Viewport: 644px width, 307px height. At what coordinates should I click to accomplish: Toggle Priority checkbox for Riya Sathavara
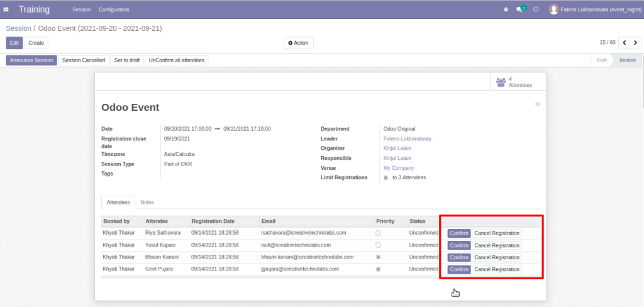[x=378, y=233]
